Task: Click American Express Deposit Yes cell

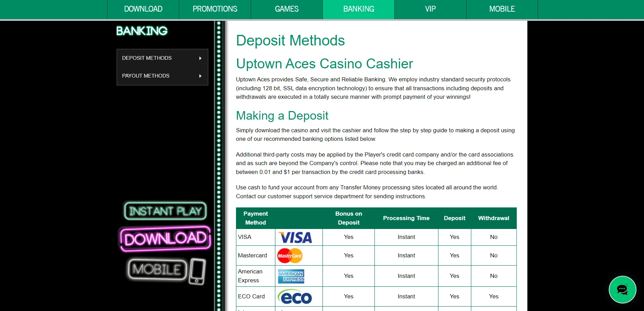Action: coord(455,276)
